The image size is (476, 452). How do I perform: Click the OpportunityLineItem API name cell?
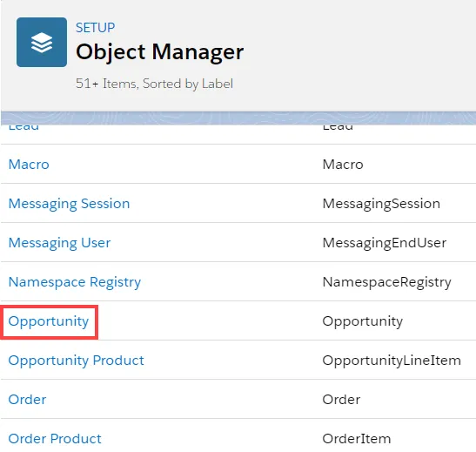pyautogui.click(x=392, y=361)
